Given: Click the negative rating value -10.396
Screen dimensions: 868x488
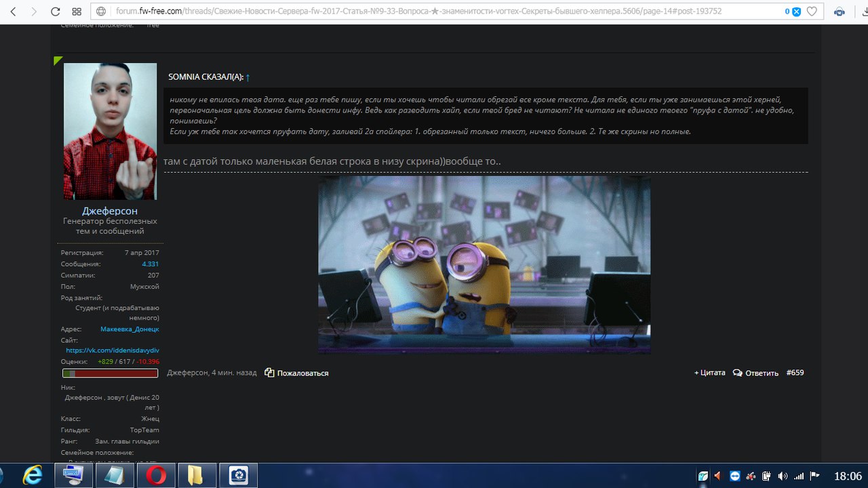Looking at the screenshot, I should [148, 361].
